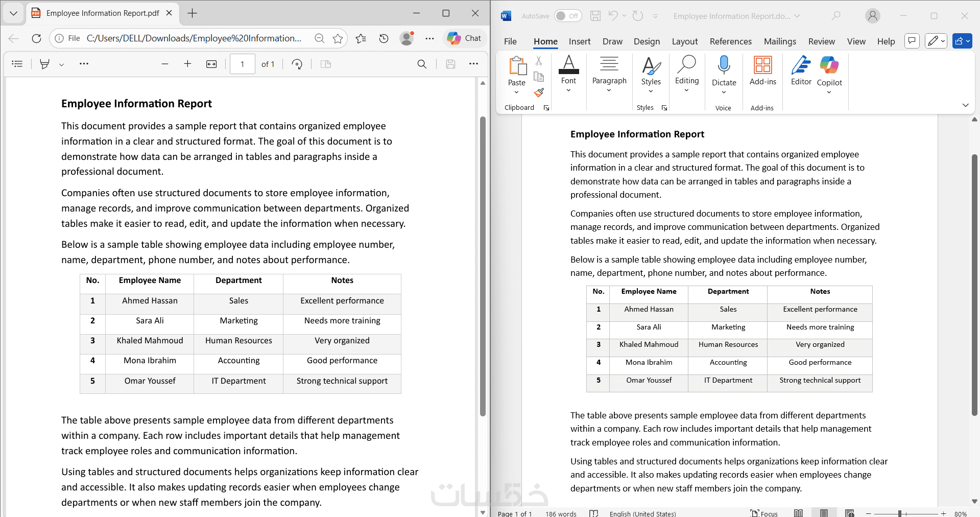Click the Edge address bar file path
Screen dimensions: 980x517
pyautogui.click(x=194, y=38)
